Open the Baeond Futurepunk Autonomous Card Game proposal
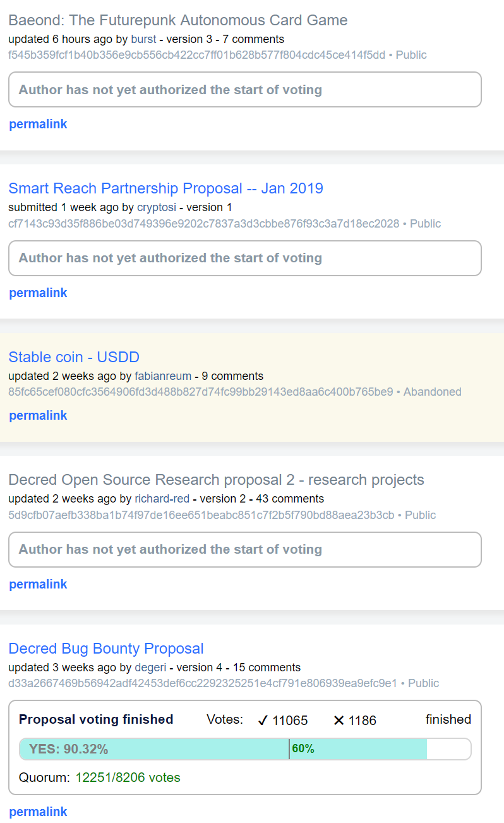This screenshot has width=504, height=823. click(x=178, y=20)
